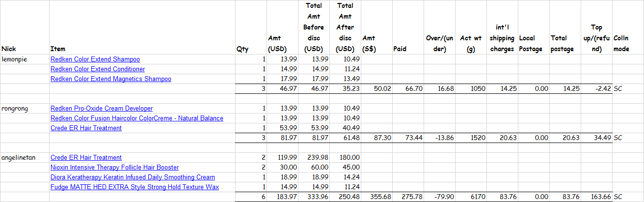Select the 'lemonpie' nick cell
This screenshot has height=202, width=644.
click(25, 59)
